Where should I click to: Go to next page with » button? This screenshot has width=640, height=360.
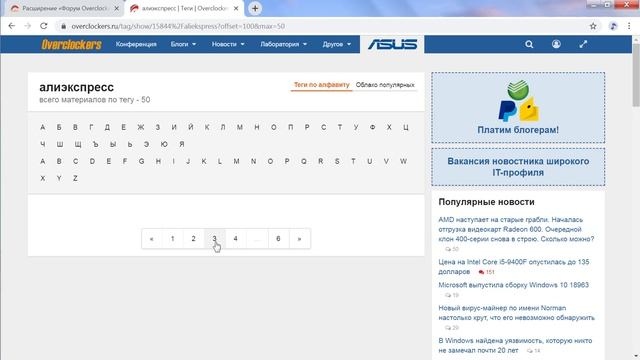[x=300, y=239]
